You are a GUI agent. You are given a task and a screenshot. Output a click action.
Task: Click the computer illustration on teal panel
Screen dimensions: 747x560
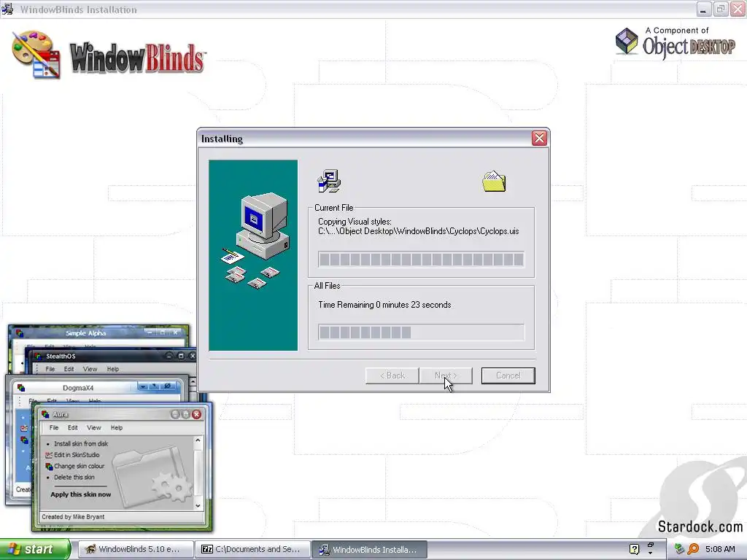(263, 226)
